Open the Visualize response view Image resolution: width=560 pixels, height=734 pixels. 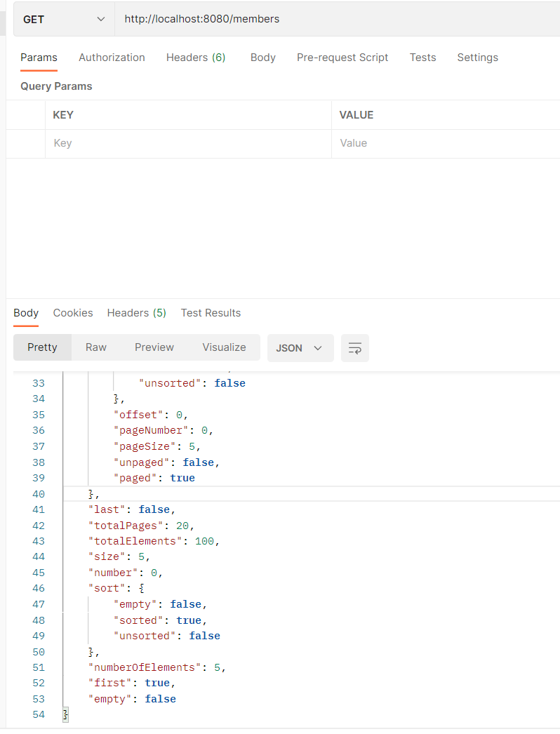point(224,347)
